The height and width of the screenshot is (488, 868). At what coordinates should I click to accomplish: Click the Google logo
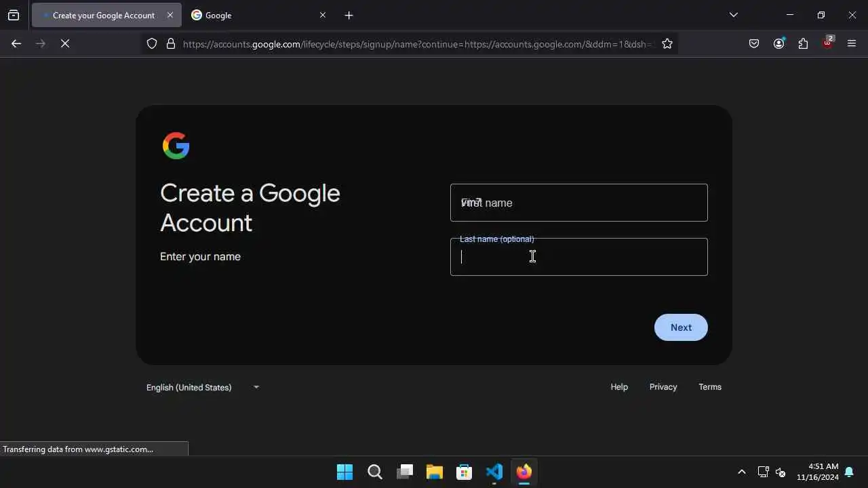coord(176,146)
